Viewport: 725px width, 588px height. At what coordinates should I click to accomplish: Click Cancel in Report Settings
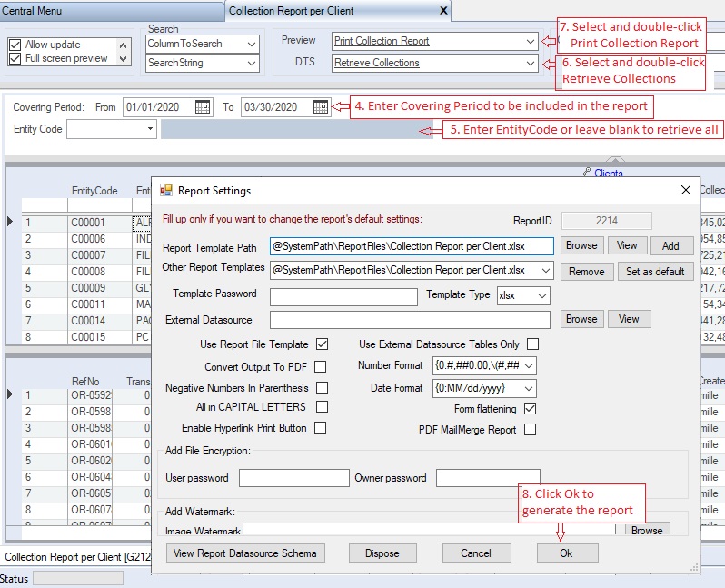coord(476,553)
